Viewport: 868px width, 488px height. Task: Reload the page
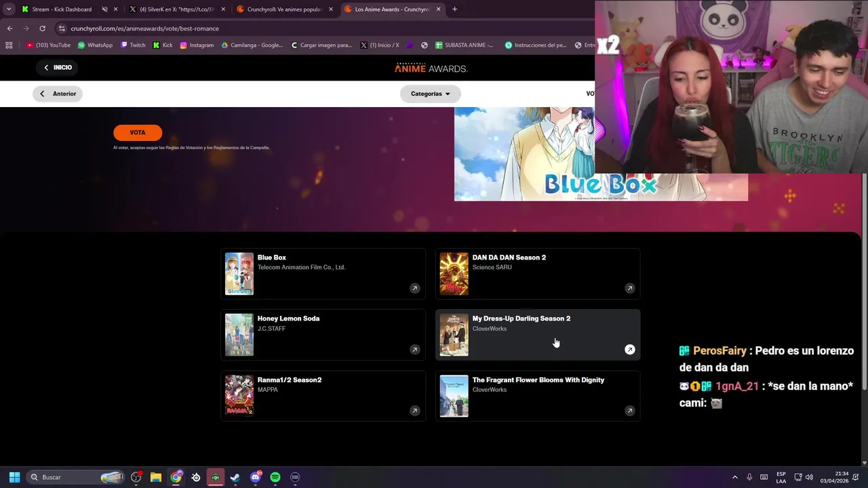click(x=42, y=28)
